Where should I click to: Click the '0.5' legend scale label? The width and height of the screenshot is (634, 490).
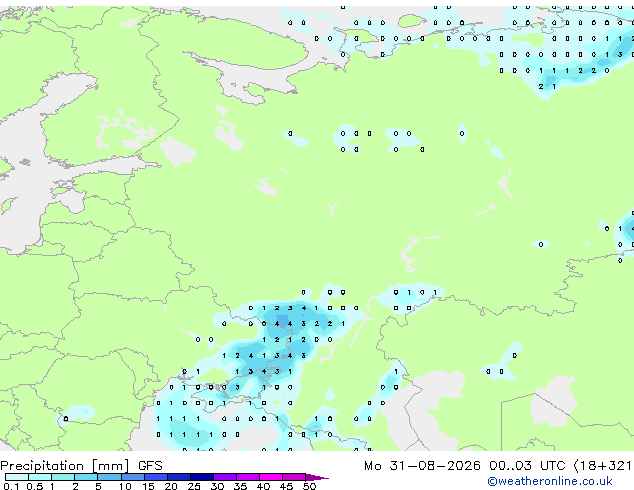tap(35, 486)
